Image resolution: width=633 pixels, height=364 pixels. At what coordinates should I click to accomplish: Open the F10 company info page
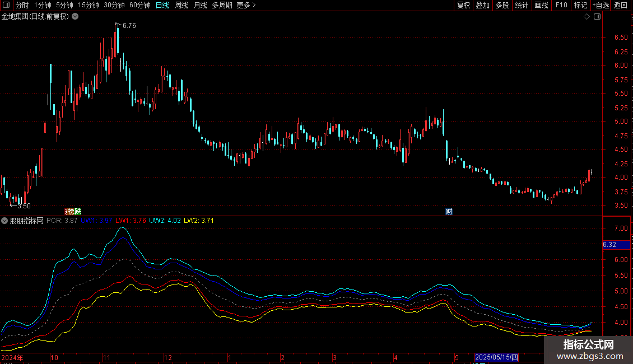coord(561,5)
